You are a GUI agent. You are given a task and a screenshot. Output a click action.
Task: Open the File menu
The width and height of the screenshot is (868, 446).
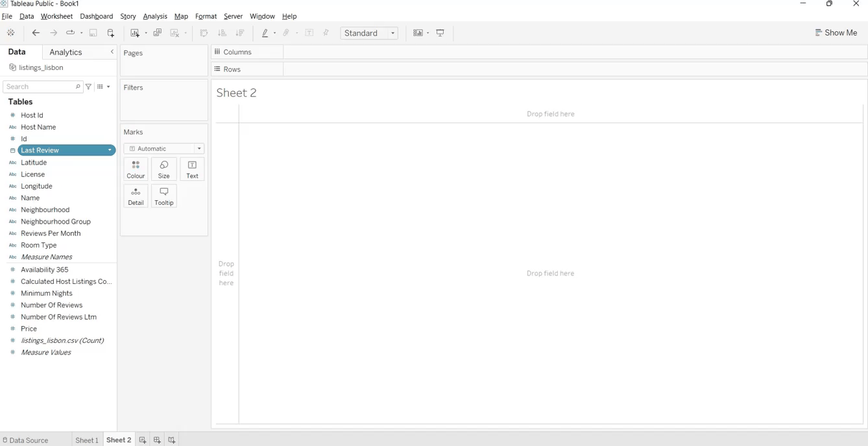point(7,16)
